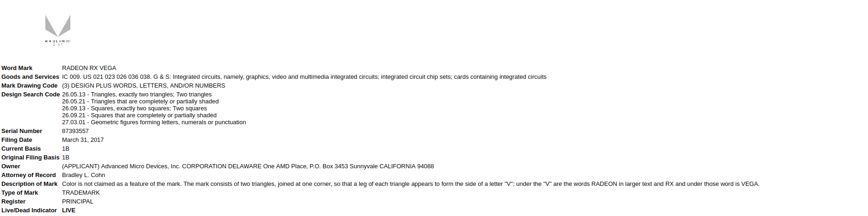Click design code 26.05.21 shaded triangles
Screen dimensions: 868x216
tap(140, 102)
